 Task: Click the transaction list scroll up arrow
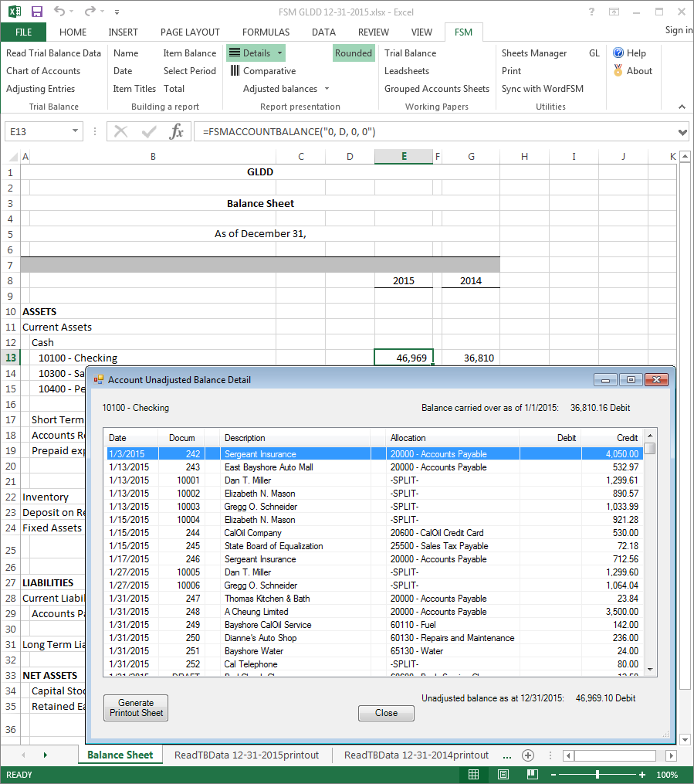click(650, 435)
